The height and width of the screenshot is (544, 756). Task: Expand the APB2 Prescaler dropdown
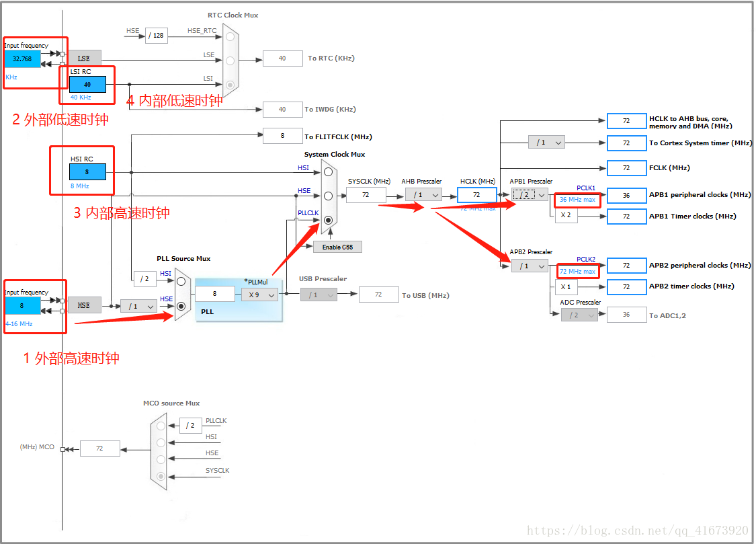[x=530, y=266]
